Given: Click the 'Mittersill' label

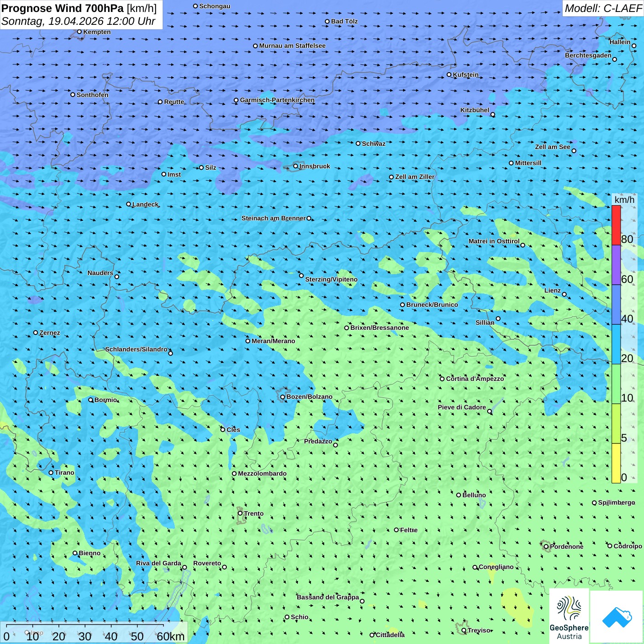Looking at the screenshot, I should pyautogui.click(x=529, y=163).
